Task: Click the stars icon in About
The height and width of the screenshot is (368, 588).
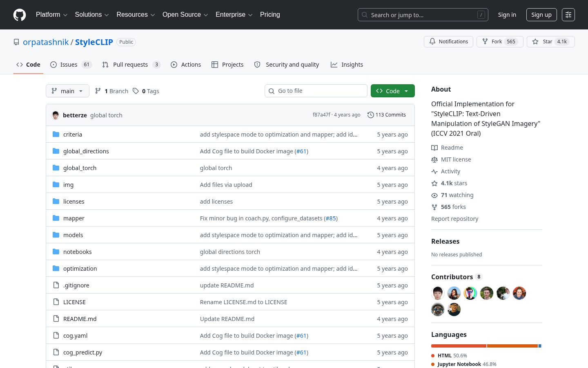Action: pyautogui.click(x=434, y=183)
